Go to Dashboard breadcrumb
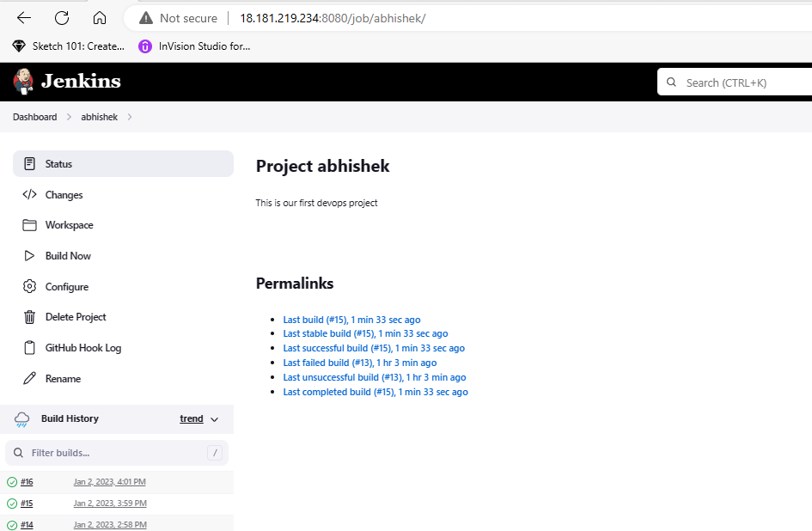The image size is (812, 531). pos(34,117)
